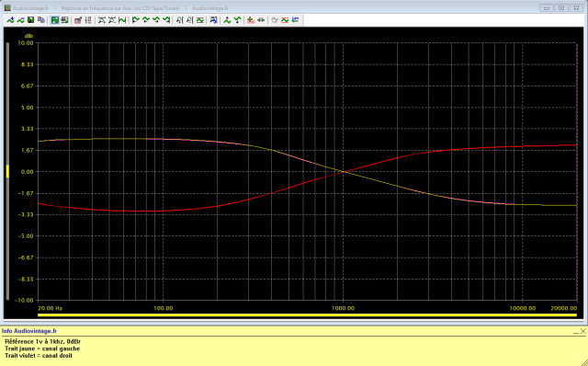Click the second green curve navigation icon

(x=146, y=20)
